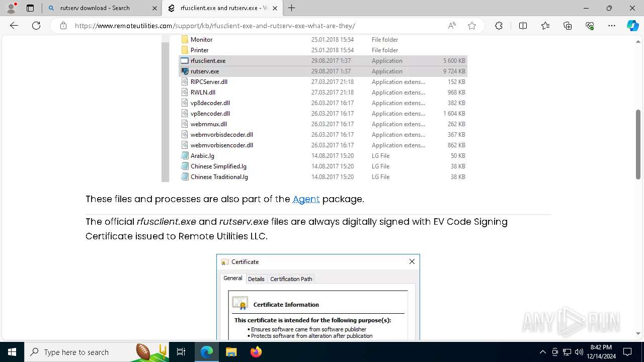644x362 pixels.
Task: Click webmvorbisencoder.dll file name
Action: [x=222, y=145]
